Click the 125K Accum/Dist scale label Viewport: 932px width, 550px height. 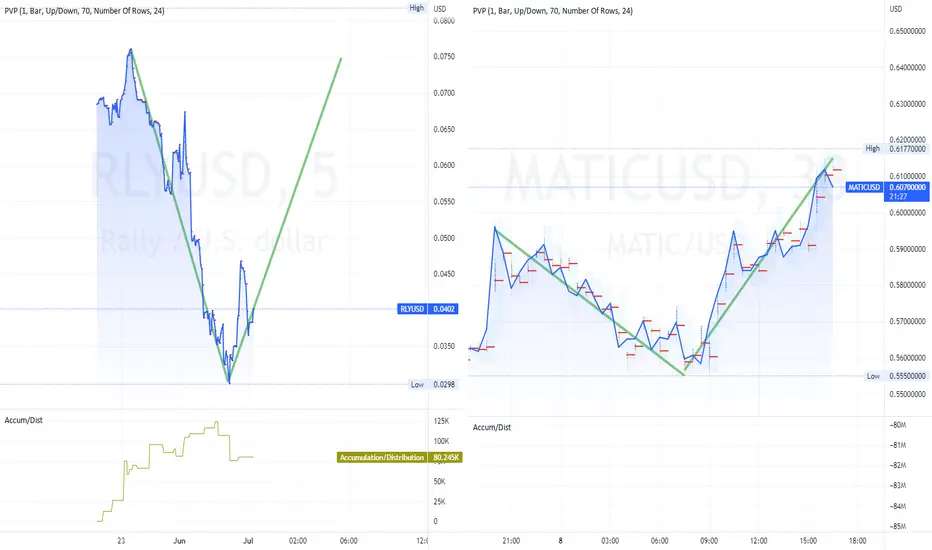pos(441,421)
